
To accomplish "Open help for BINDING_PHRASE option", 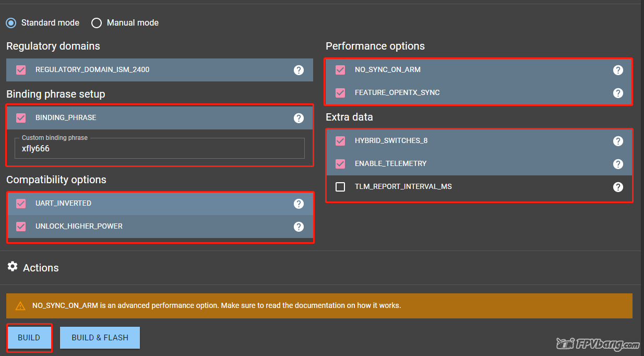I will coord(299,118).
